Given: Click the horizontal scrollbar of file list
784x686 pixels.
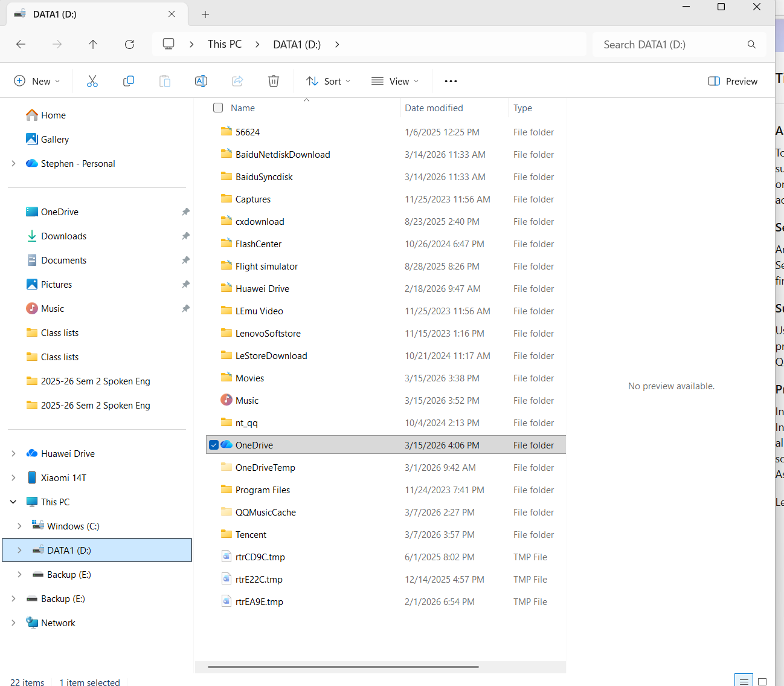Looking at the screenshot, I should [x=343, y=667].
